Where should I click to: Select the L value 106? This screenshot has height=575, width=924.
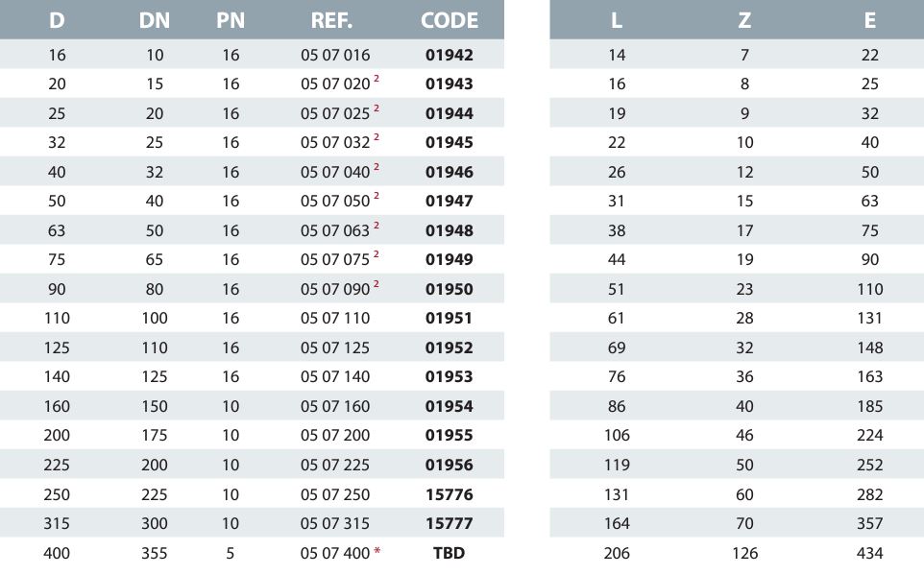tap(617, 436)
